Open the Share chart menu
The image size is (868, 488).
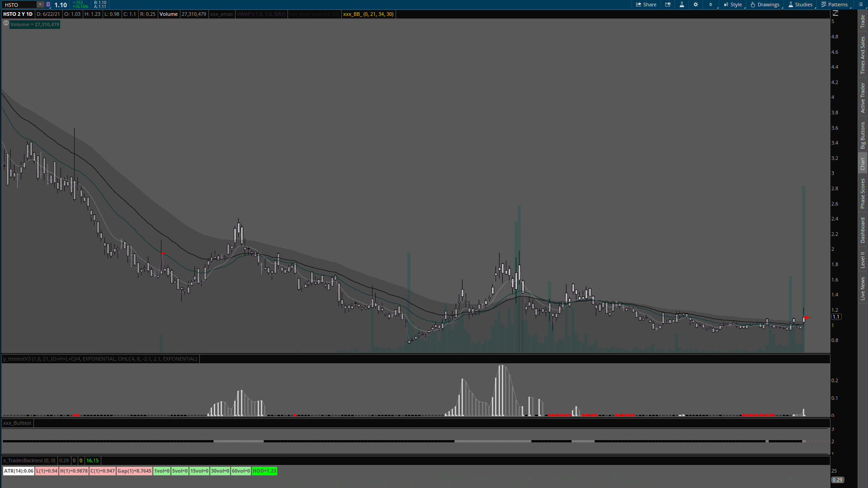tap(646, 5)
